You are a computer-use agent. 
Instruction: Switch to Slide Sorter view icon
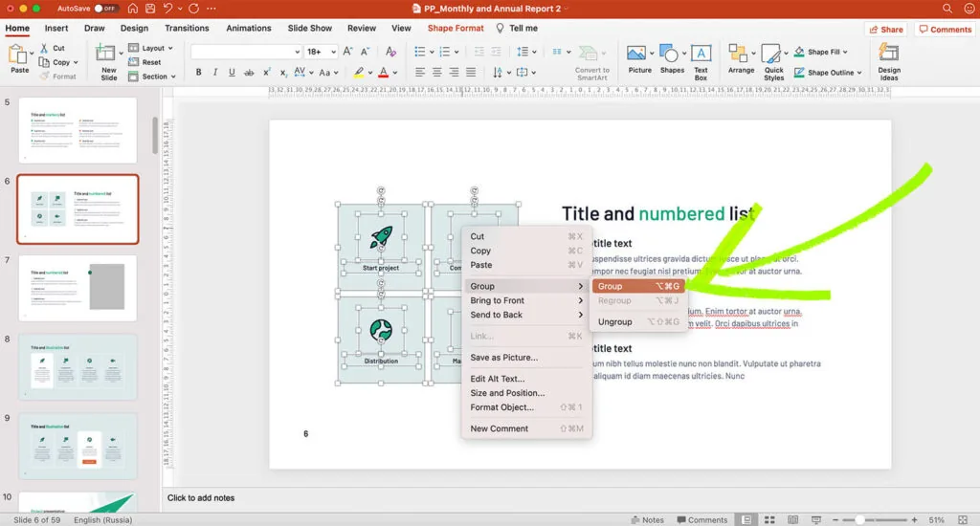tap(769, 519)
